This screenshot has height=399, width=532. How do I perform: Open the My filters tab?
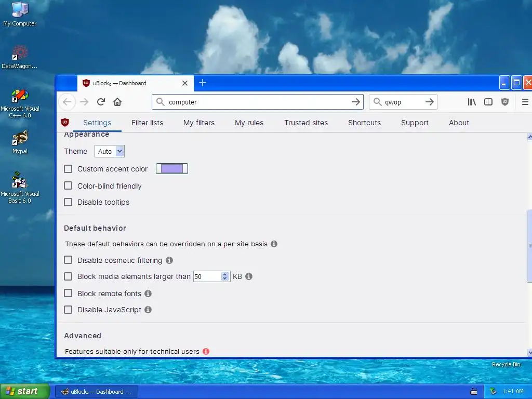(x=199, y=123)
